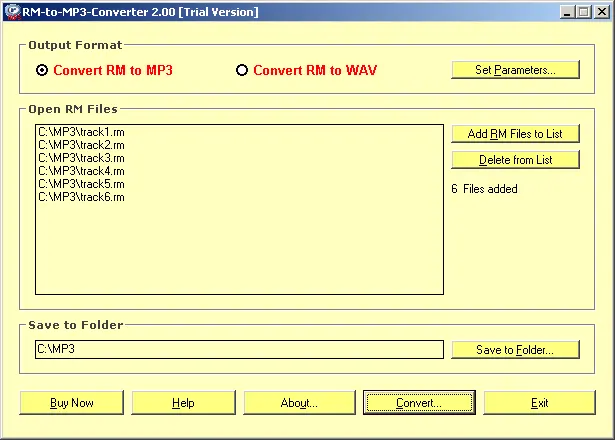Close the RM-to-MP3-Converter window
The height and width of the screenshot is (440, 615).
tap(601, 12)
